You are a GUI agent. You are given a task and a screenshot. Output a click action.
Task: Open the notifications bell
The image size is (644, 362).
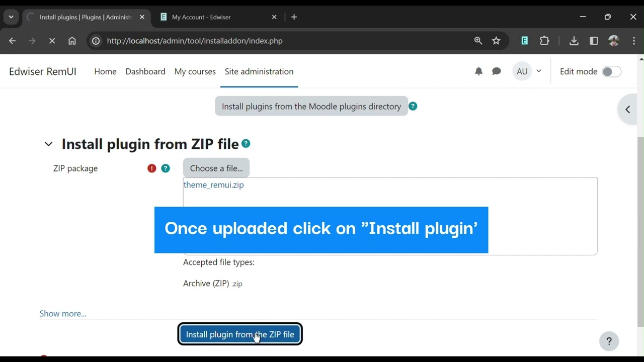click(478, 71)
